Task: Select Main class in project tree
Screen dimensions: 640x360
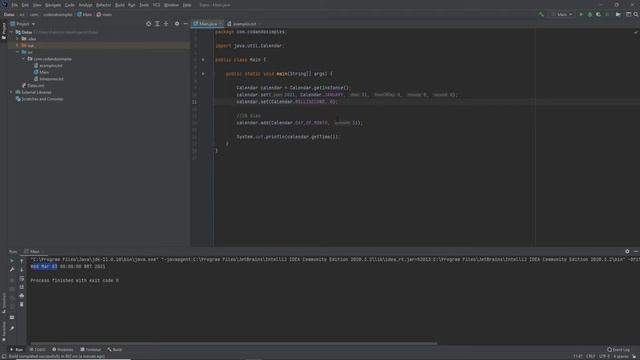Action: click(x=44, y=72)
